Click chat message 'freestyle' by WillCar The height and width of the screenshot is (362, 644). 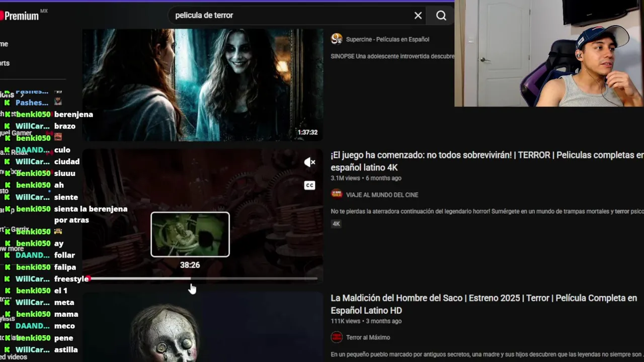71,279
